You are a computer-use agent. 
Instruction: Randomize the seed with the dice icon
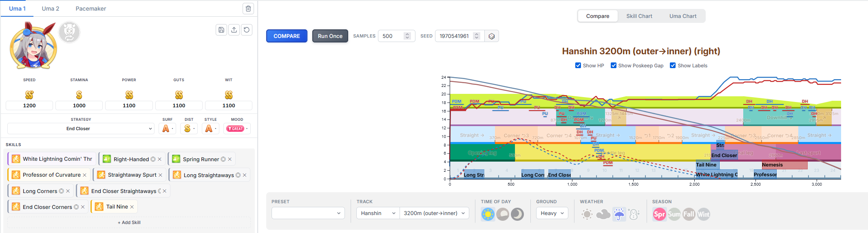point(492,36)
